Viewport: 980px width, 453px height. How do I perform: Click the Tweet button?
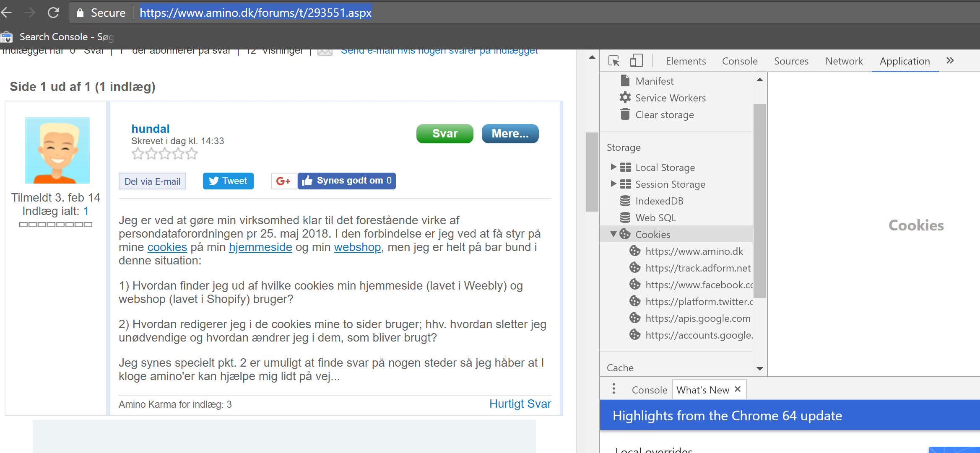(228, 181)
